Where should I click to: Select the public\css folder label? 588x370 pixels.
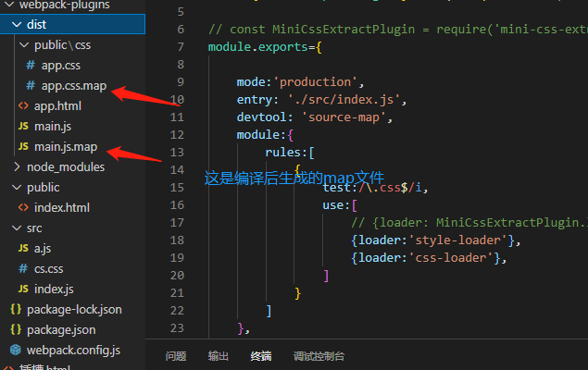click(63, 45)
